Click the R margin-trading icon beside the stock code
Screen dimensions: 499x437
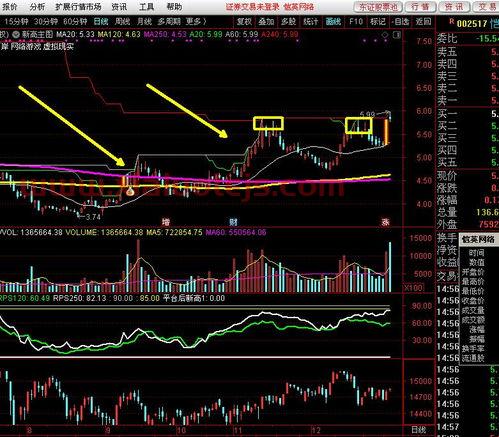point(452,22)
